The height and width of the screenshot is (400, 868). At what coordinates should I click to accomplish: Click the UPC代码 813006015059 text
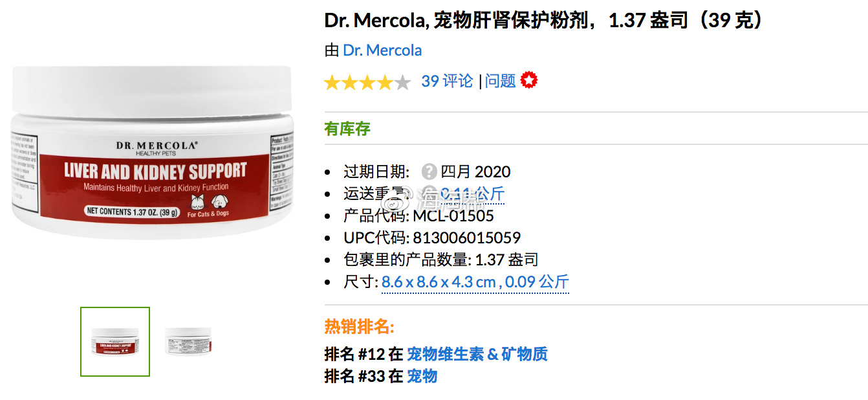[x=432, y=238]
